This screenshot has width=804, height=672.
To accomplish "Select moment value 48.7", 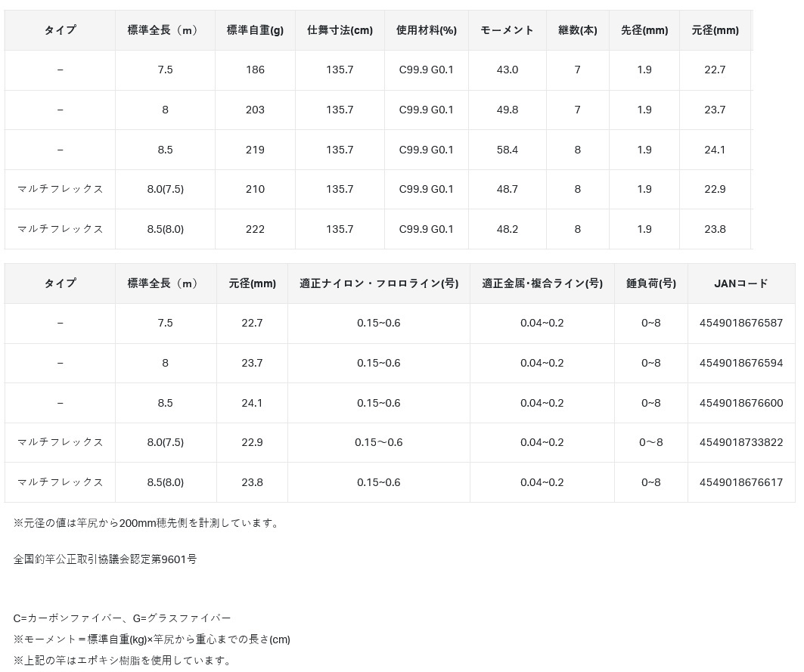I will (507, 189).
